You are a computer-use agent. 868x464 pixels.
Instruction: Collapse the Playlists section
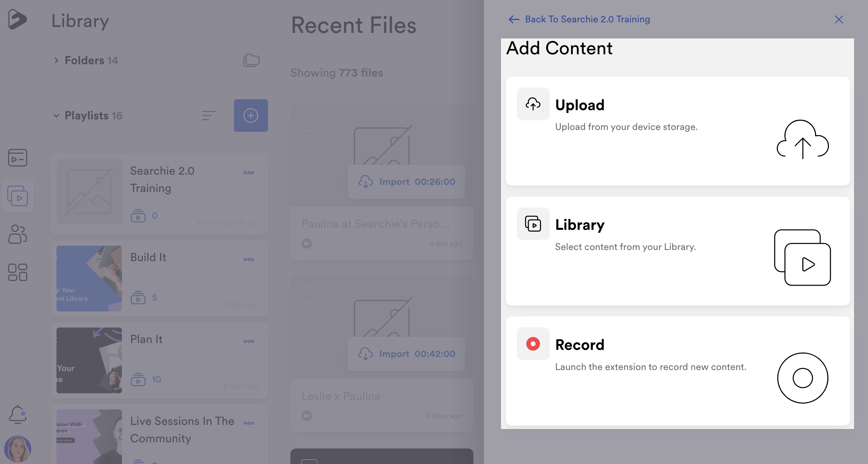coord(56,115)
